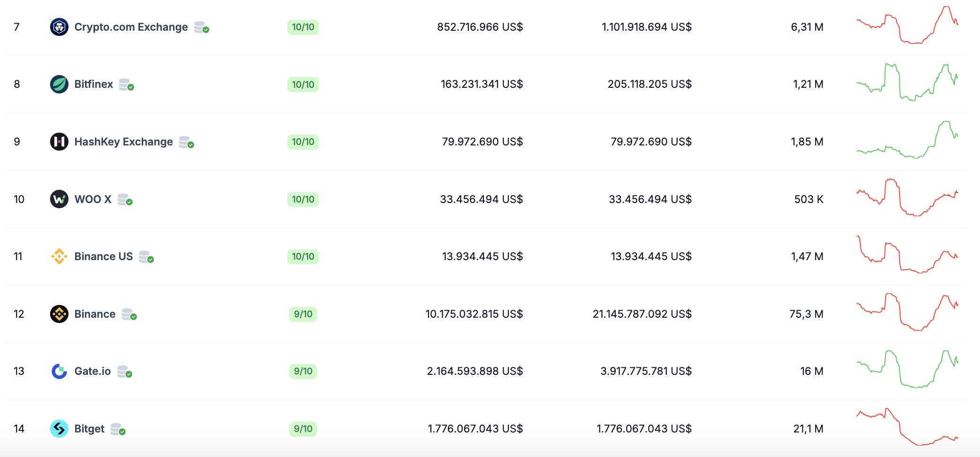Click the Bitfinex leaf logo icon
The height and width of the screenshot is (457, 980).
(x=59, y=84)
